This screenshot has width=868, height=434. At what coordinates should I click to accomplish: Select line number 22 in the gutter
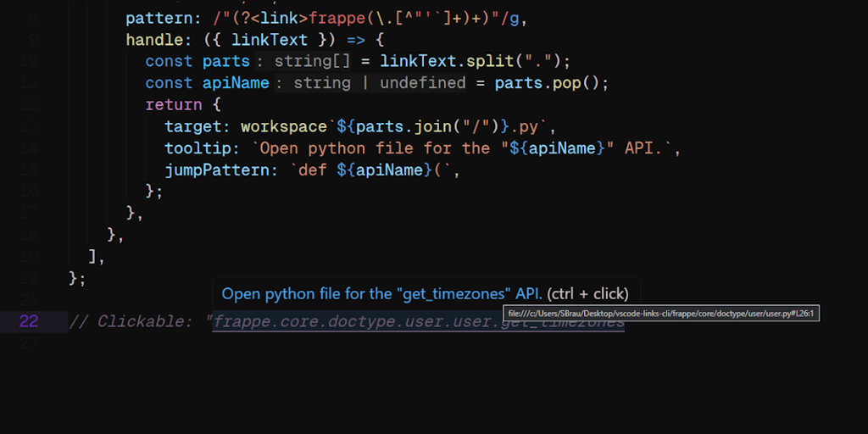coord(29,321)
